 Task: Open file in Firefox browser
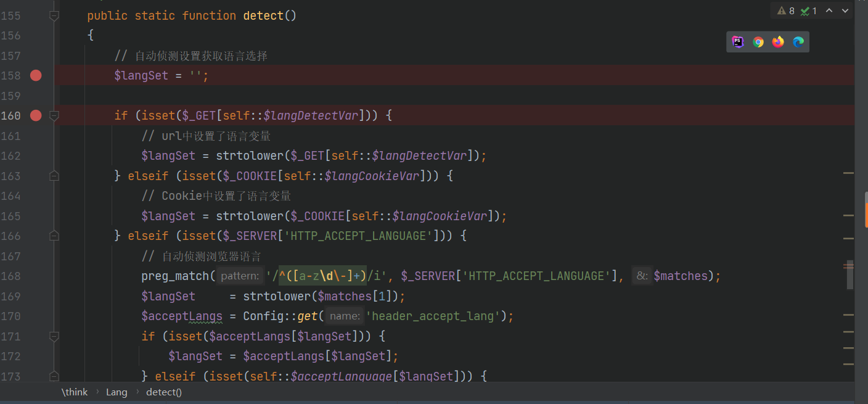pos(778,42)
